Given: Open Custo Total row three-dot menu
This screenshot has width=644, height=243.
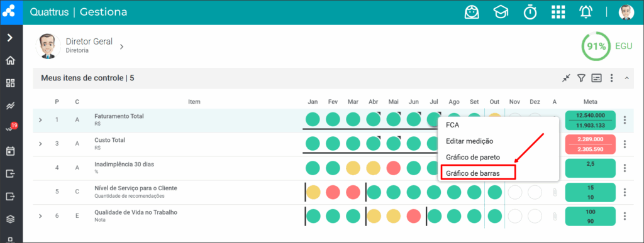Looking at the screenshot, I should pos(625,144).
